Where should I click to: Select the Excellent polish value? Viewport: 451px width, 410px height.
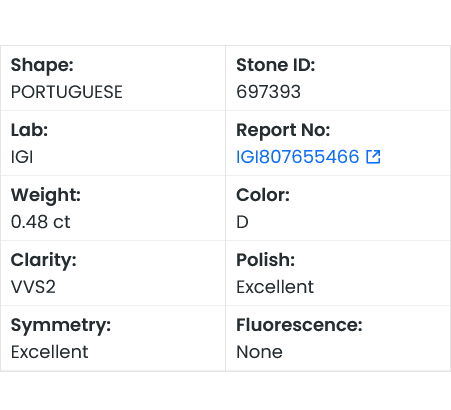tap(275, 287)
